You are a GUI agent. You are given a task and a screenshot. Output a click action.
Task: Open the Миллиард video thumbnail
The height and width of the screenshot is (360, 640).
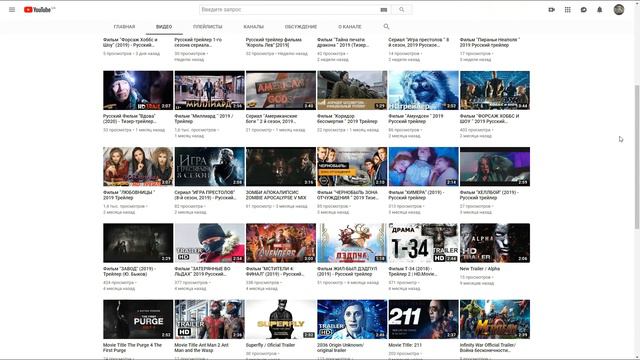[209, 90]
